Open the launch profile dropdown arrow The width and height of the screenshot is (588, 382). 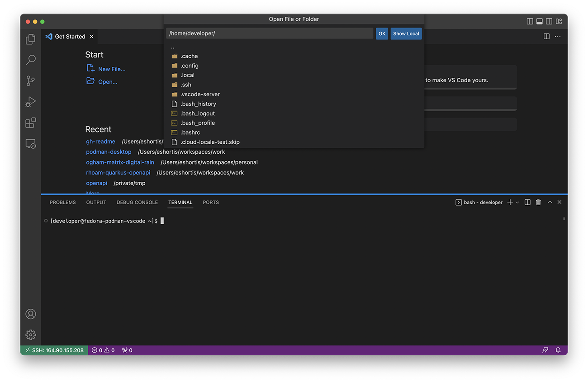[517, 203]
